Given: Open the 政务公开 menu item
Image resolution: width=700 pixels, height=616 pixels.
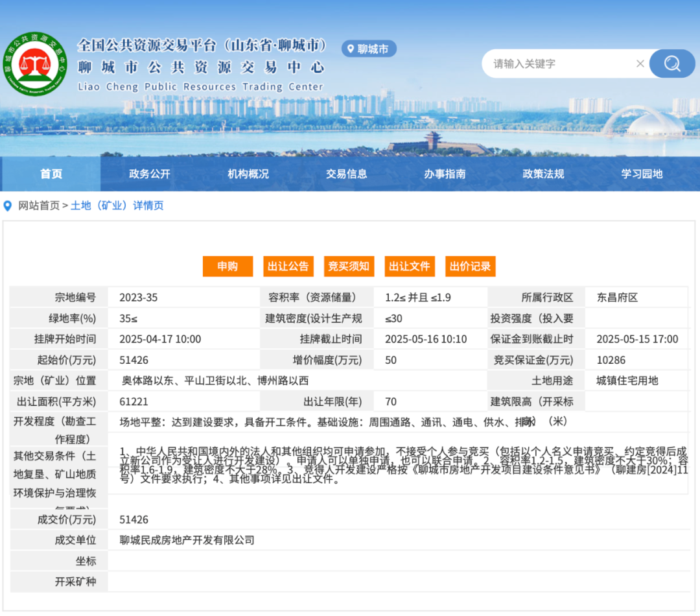Looking at the screenshot, I should click(148, 174).
